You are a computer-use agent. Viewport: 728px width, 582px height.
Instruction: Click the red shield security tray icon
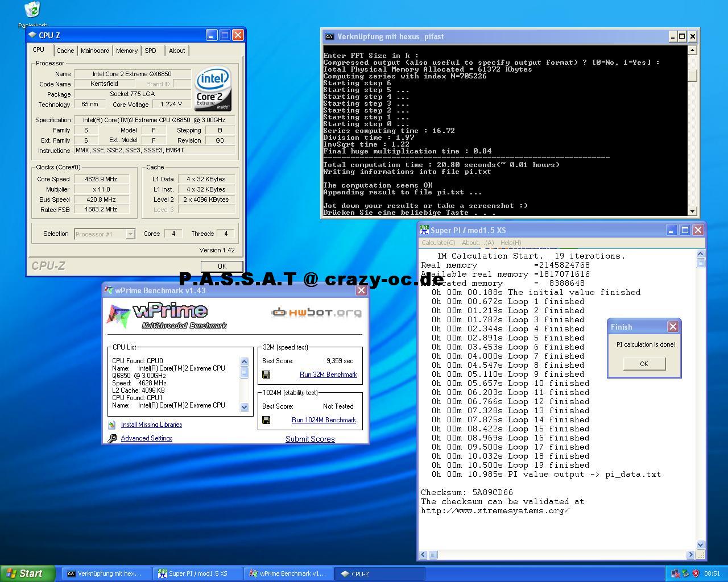[x=696, y=573]
